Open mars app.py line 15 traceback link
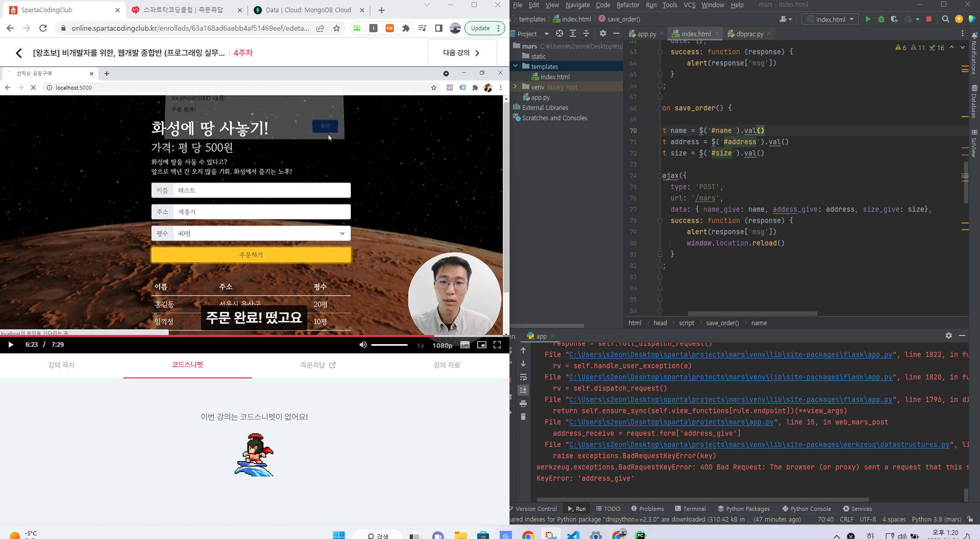The image size is (980, 539). (671, 422)
